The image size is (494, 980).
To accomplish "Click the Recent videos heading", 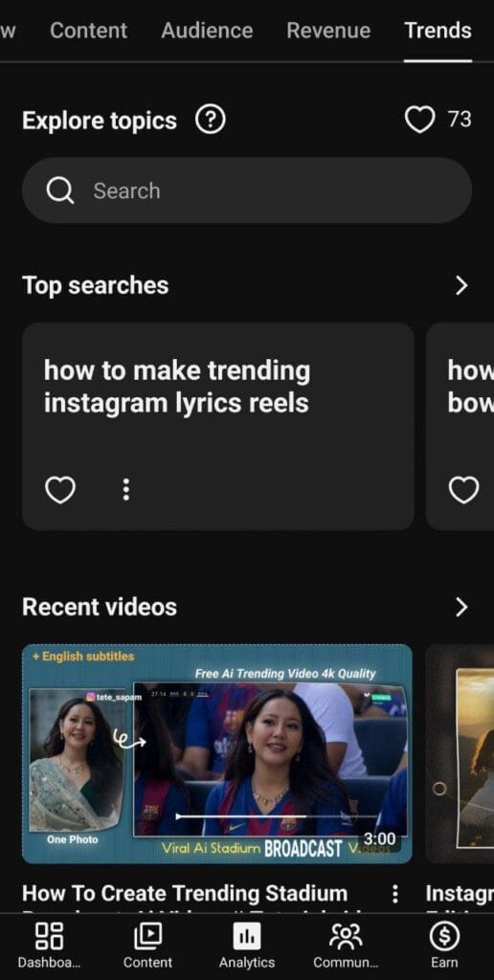I will click(100, 607).
